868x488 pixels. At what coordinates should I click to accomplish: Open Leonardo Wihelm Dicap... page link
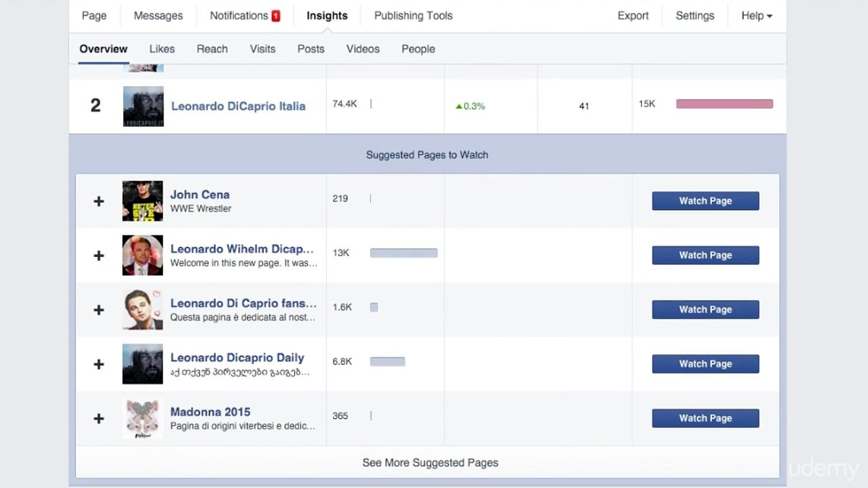pyautogui.click(x=242, y=249)
